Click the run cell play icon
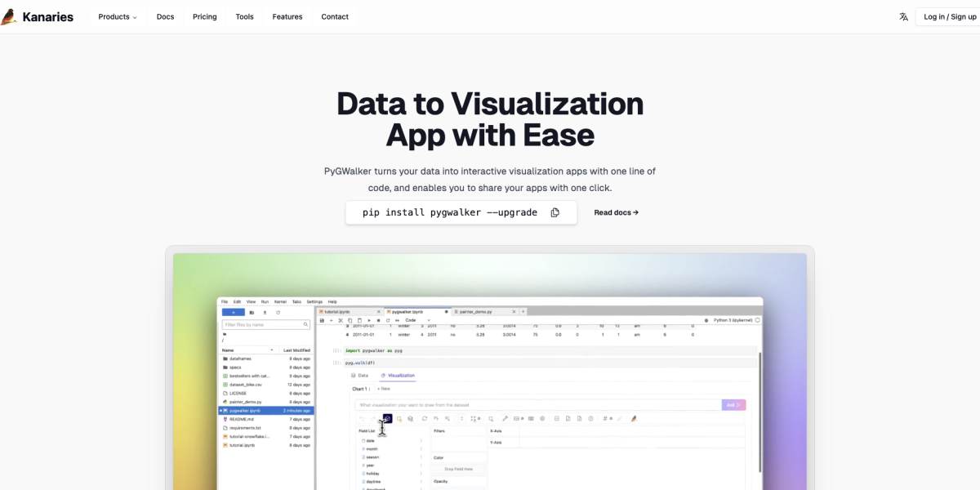980x490 pixels. tap(368, 320)
